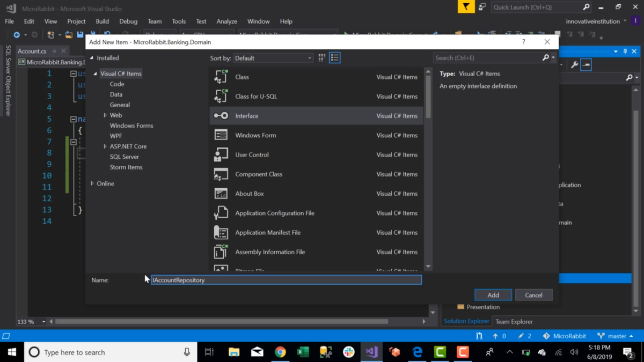This screenshot has height=362, width=644.
Task: Select the Class item template icon
Action: 221,77
